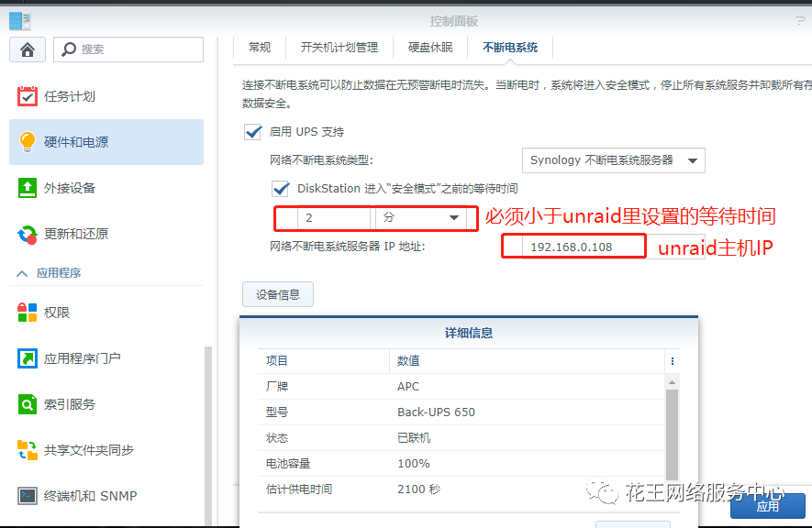The height and width of the screenshot is (528, 812).
Task: Click the blue 应用 button
Action: pos(767,506)
